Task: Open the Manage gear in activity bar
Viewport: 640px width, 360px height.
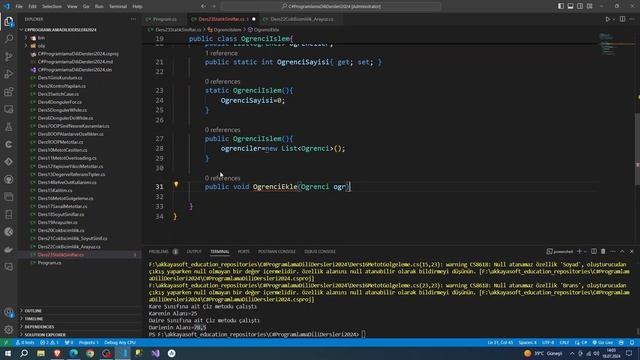Action: [9, 329]
